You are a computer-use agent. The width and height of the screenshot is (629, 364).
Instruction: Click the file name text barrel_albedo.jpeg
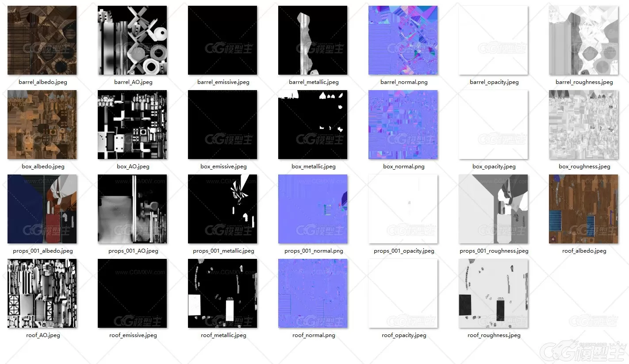pyautogui.click(x=43, y=82)
